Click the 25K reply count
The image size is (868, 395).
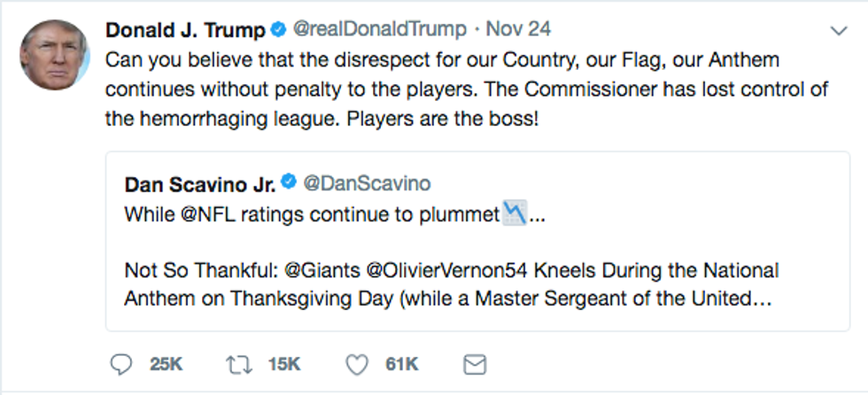pos(165,364)
